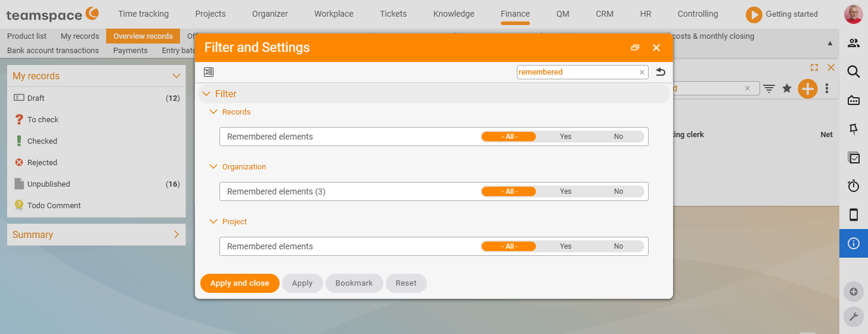This screenshot has width=868, height=334.
Task: Open the user profile avatar
Action: coord(854,14)
